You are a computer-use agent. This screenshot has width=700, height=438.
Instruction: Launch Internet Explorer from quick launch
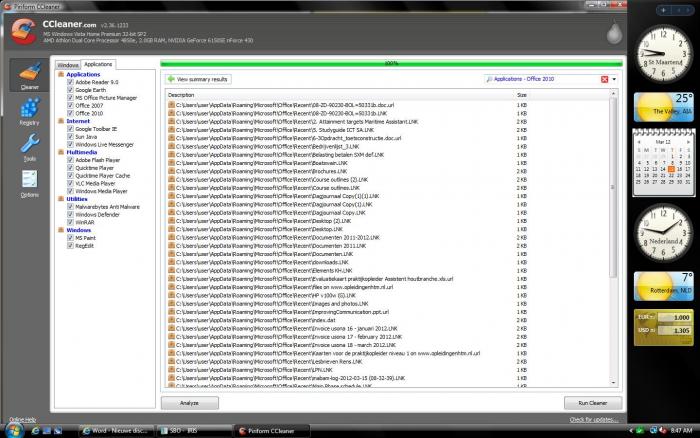pyautogui.click(x=35, y=431)
